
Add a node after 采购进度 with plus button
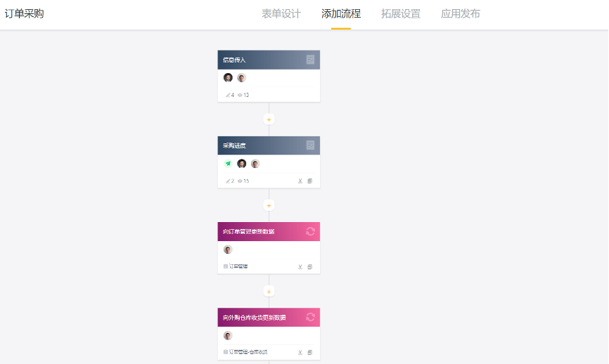269,205
